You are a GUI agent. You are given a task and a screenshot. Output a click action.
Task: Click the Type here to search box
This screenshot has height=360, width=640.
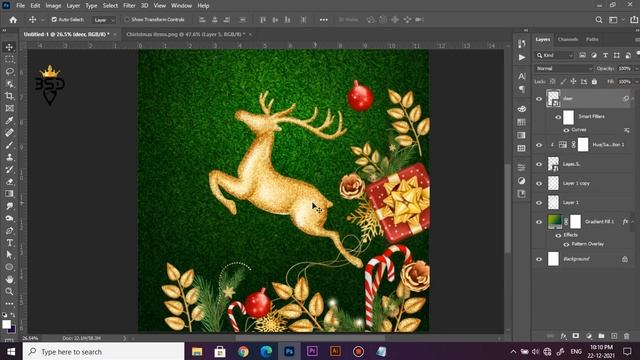tap(104, 351)
